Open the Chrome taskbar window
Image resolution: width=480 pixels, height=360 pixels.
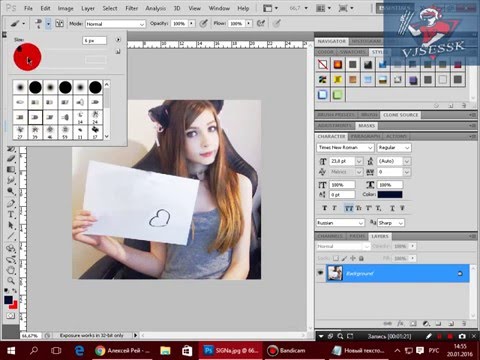[x=122, y=350]
